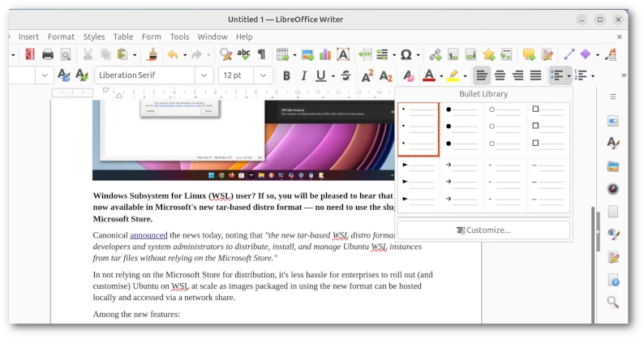Export document as PDF
This screenshot has width=644, height=339.
click(x=29, y=54)
